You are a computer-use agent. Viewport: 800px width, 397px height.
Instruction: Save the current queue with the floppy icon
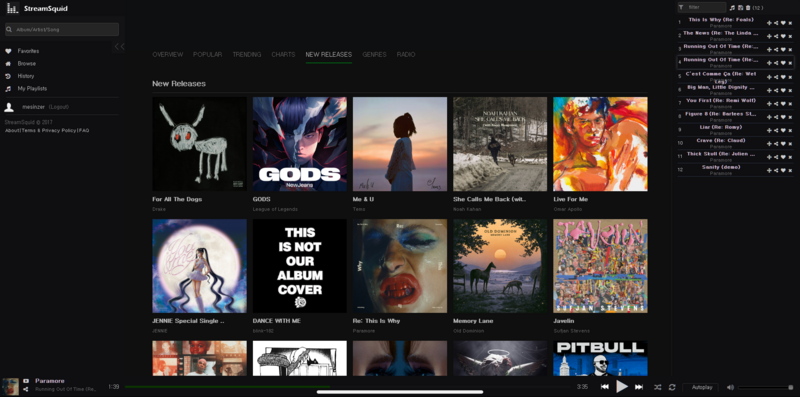[740, 8]
